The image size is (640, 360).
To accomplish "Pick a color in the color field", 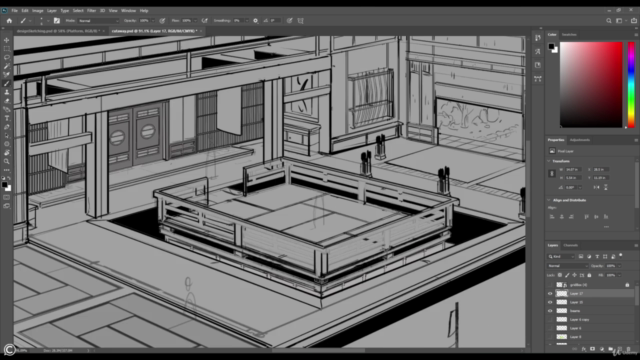I will click(x=591, y=84).
